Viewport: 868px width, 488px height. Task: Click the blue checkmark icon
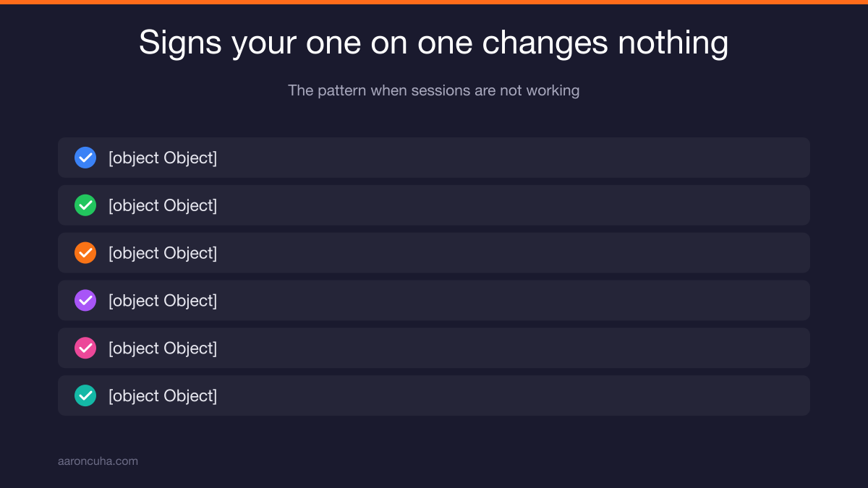[85, 158]
